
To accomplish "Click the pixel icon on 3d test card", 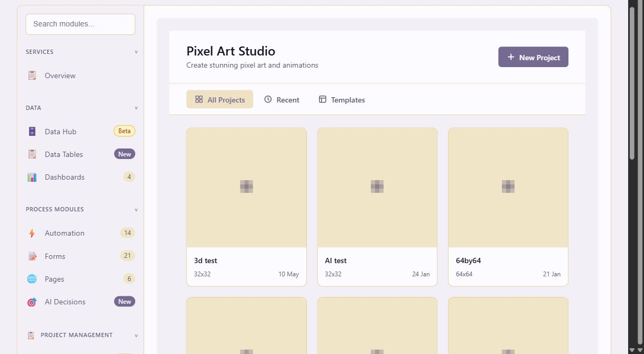I will (x=247, y=187).
